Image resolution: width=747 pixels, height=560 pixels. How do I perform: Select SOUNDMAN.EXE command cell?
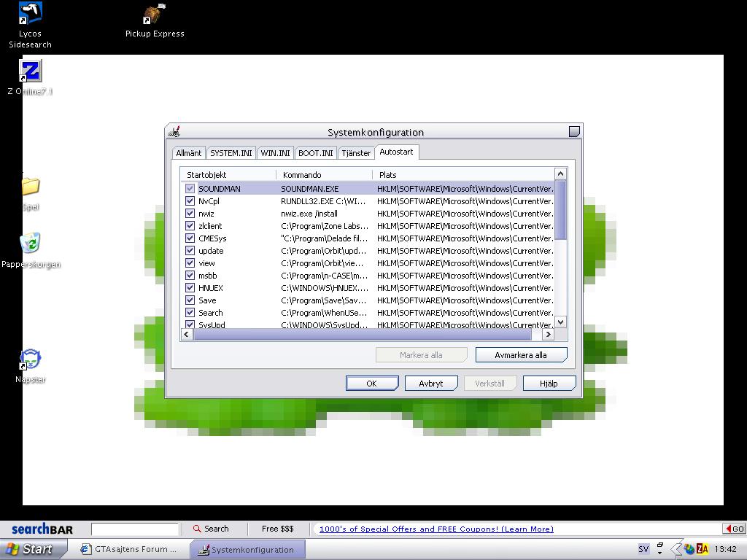[309, 189]
